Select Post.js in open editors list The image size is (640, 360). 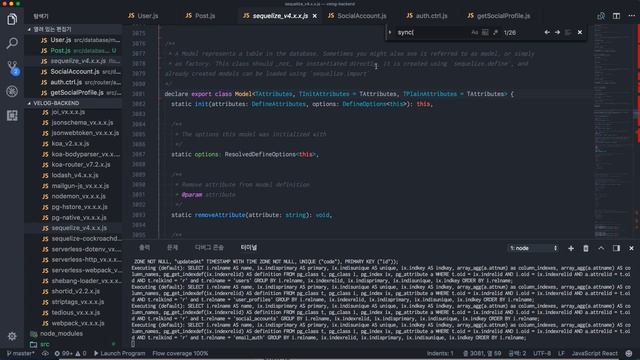(x=73, y=51)
